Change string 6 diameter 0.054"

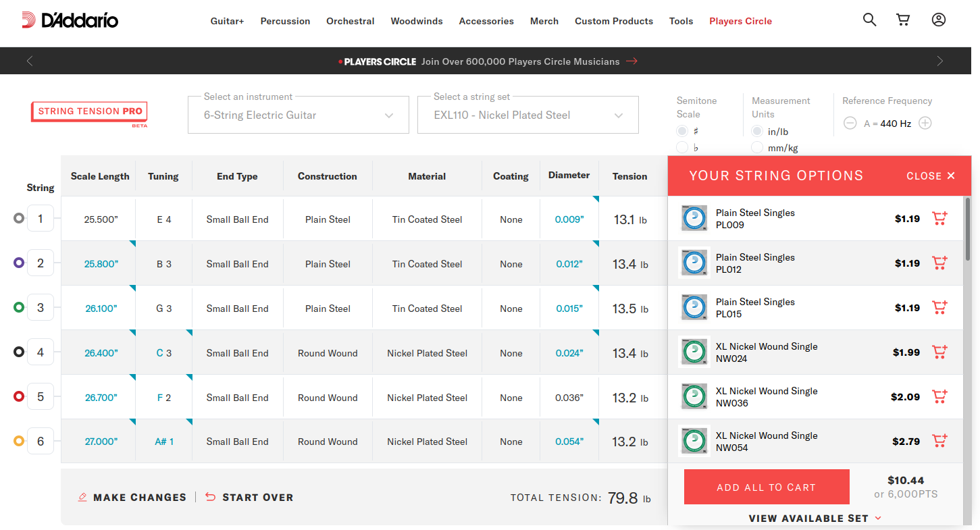tap(569, 442)
